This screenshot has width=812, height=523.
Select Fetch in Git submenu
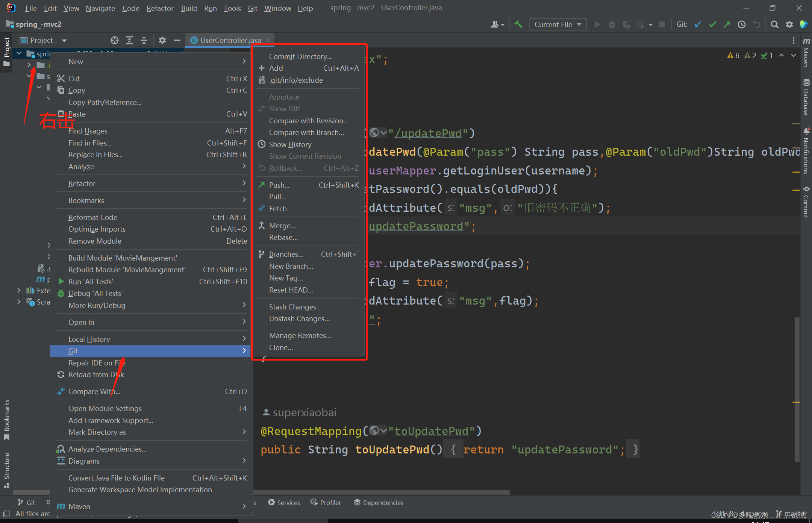pos(308,209)
